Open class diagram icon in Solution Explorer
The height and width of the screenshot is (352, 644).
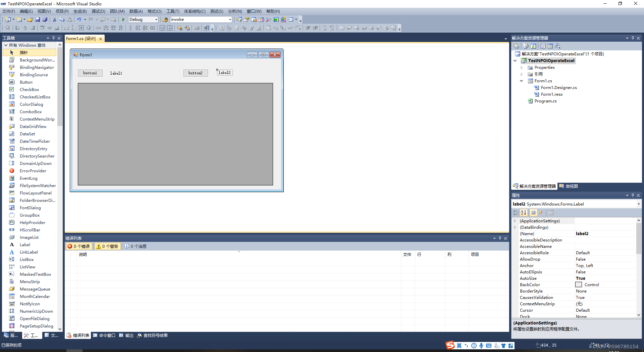(x=558, y=46)
